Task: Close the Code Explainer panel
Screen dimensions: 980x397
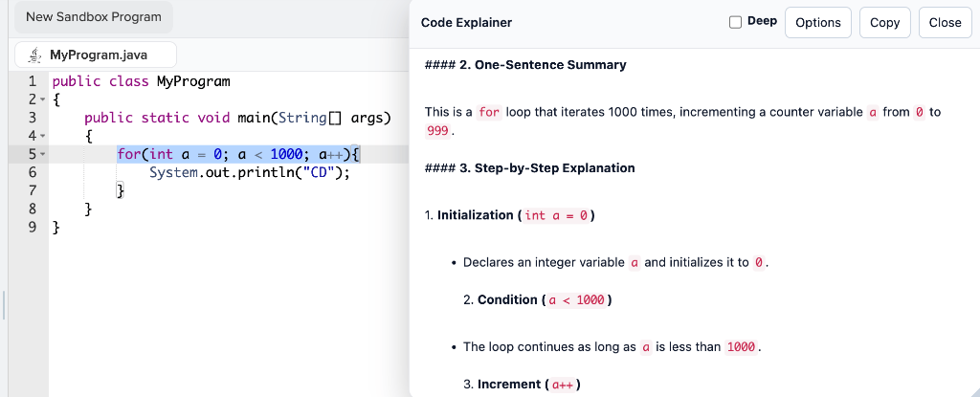Action: 945,23
